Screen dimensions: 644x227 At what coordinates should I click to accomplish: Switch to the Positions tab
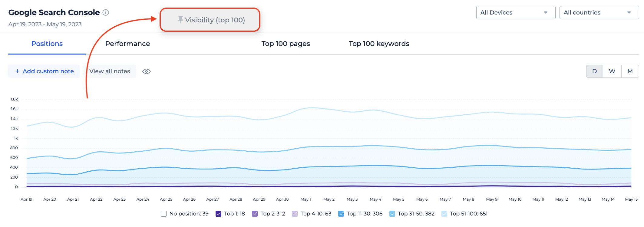click(47, 44)
